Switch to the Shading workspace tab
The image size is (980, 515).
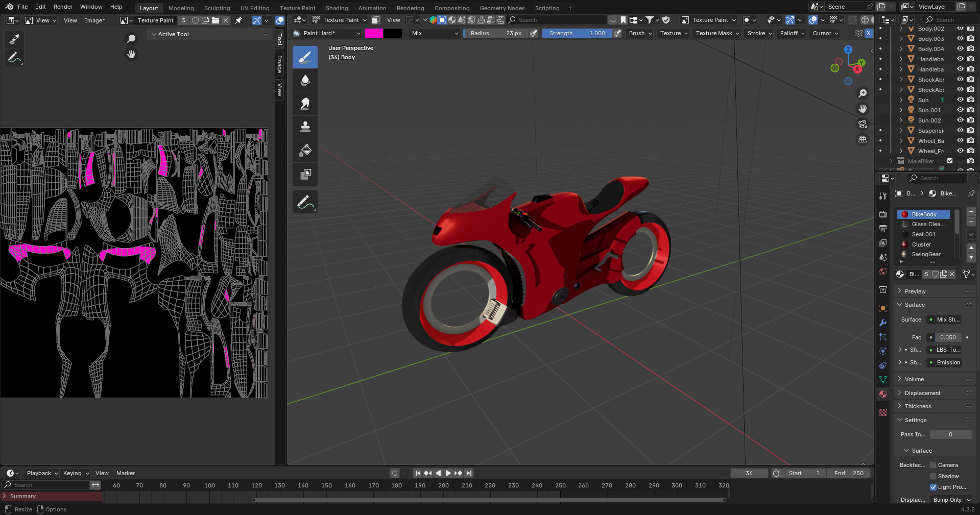337,8
